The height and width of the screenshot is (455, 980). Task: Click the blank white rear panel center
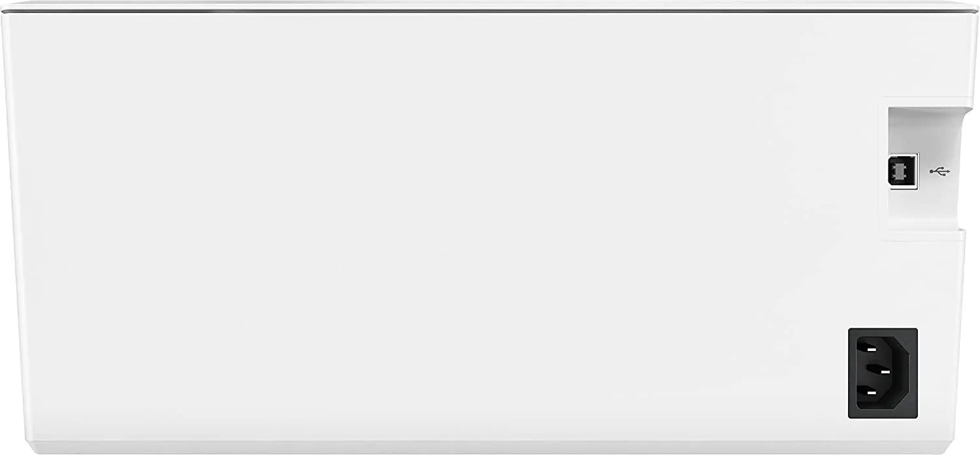444,229
